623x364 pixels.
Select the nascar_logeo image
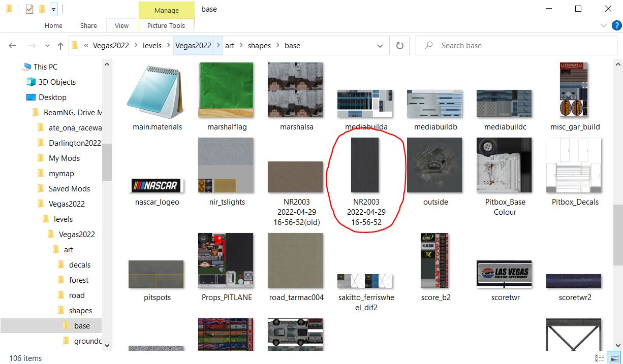pyautogui.click(x=157, y=192)
